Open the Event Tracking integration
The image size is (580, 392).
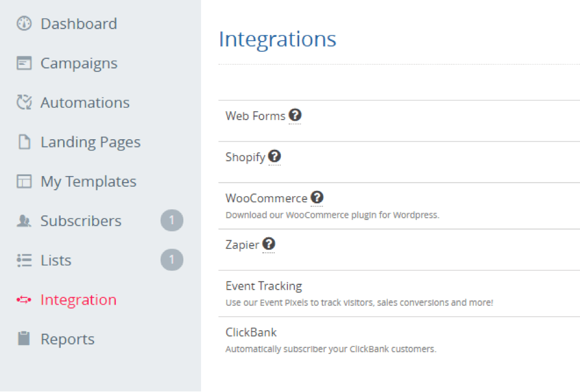click(264, 286)
